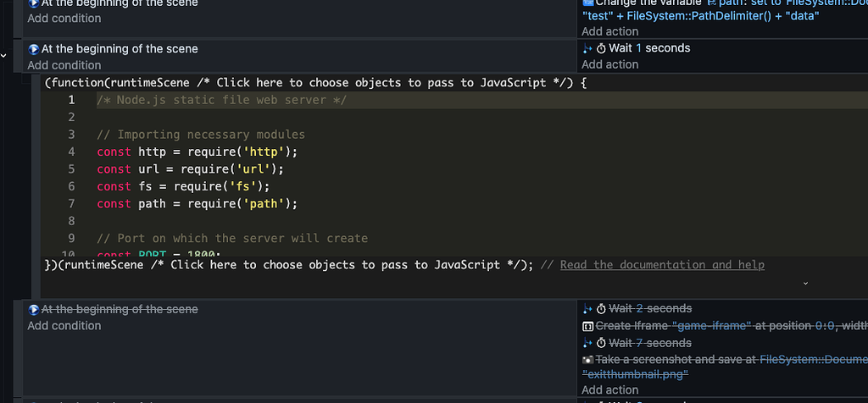
Task: Click the function header to choose JavaScript objects
Action: point(315,83)
